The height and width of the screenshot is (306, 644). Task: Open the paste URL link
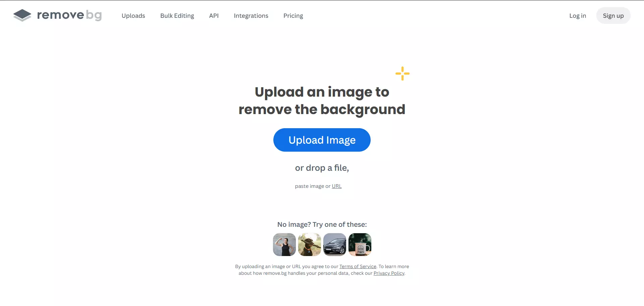(336, 186)
